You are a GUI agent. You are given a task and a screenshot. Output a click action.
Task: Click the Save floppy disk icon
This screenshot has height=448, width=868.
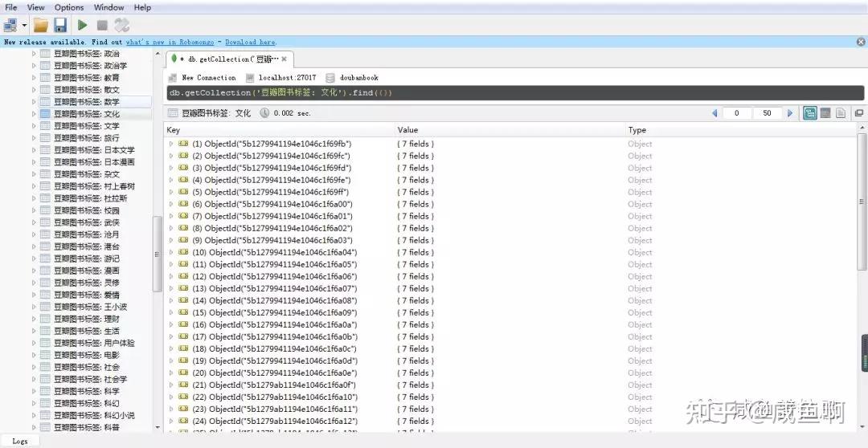point(60,25)
